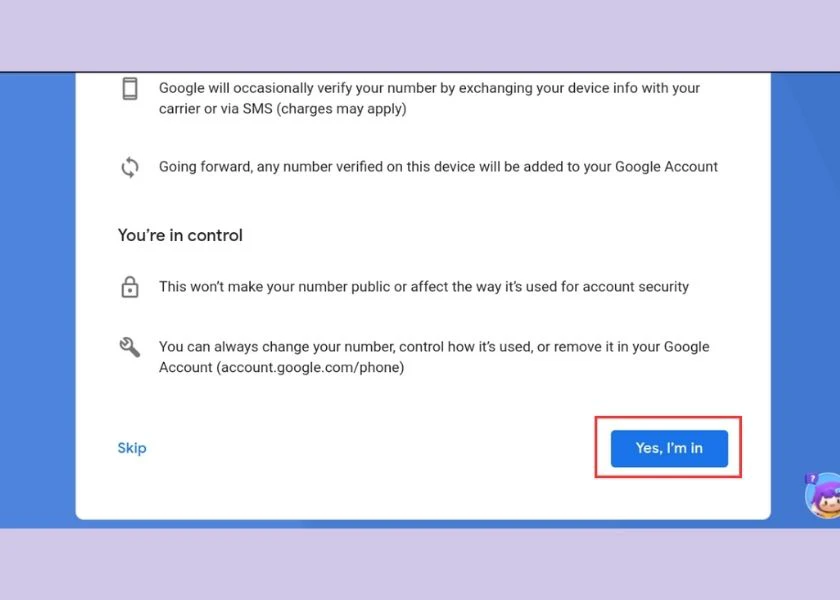Screen dimensions: 840x600
Task: Click the '(charges may apply)' phrase
Action: tap(341, 109)
